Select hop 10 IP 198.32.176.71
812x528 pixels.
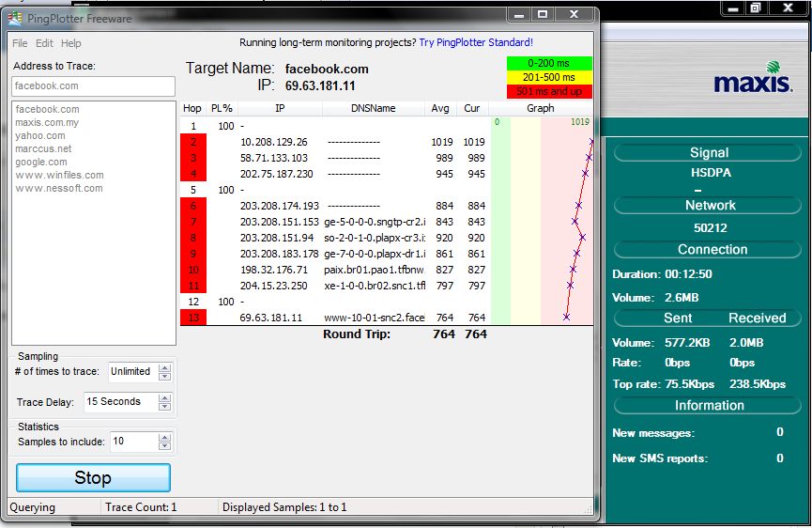click(274, 270)
